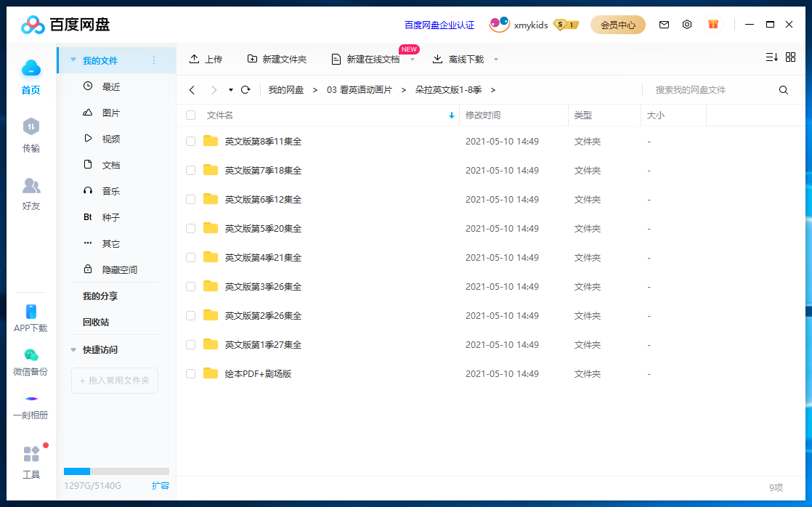This screenshot has width=812, height=507.
Task: Click the gift box icon
Action: pyautogui.click(x=713, y=24)
